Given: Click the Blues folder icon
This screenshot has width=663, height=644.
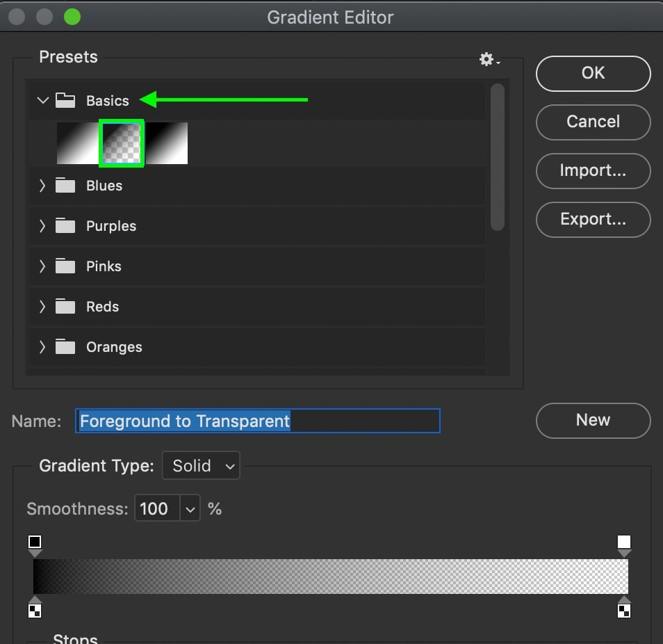Looking at the screenshot, I should click(x=65, y=185).
